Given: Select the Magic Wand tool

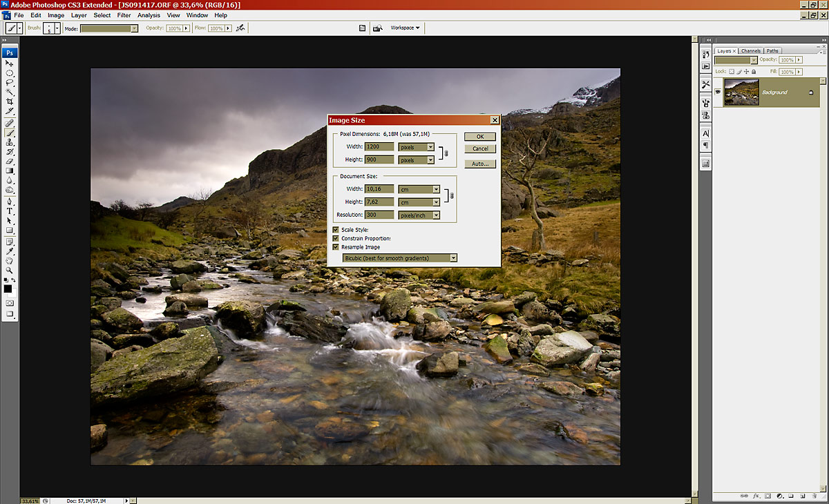Looking at the screenshot, I should click(x=10, y=92).
